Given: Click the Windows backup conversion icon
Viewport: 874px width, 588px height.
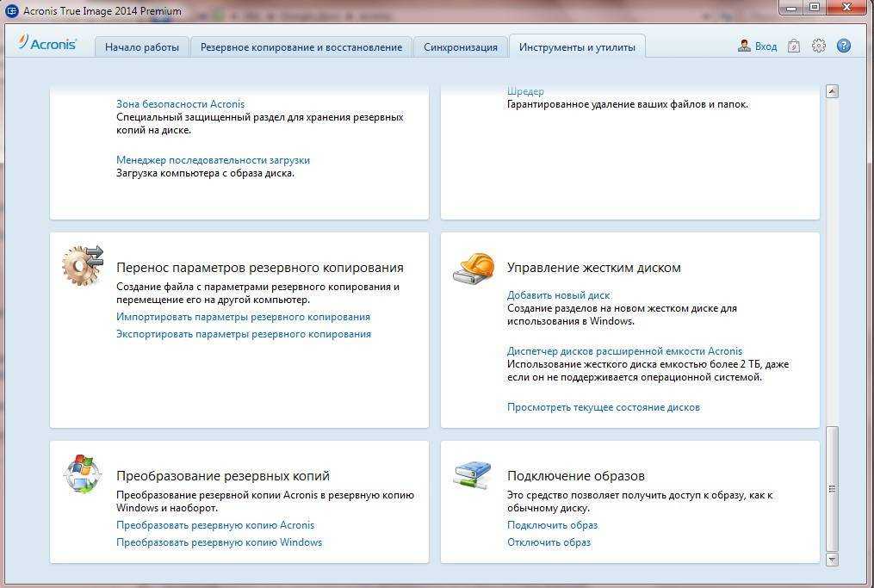Looking at the screenshot, I should point(83,474).
